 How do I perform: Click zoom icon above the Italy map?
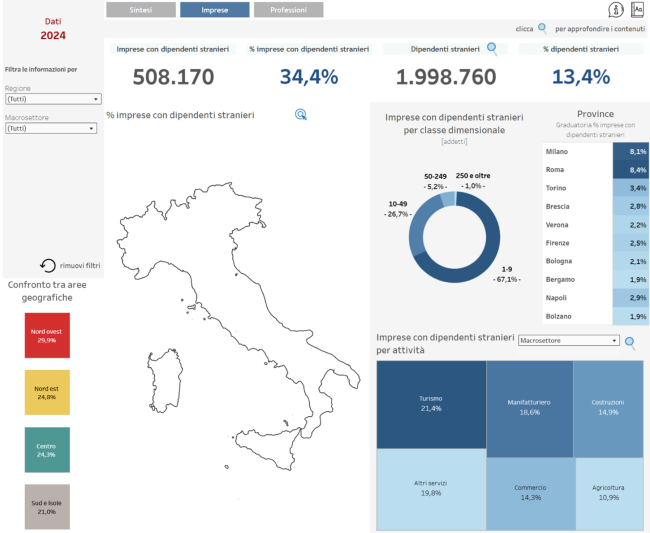pos(300,115)
